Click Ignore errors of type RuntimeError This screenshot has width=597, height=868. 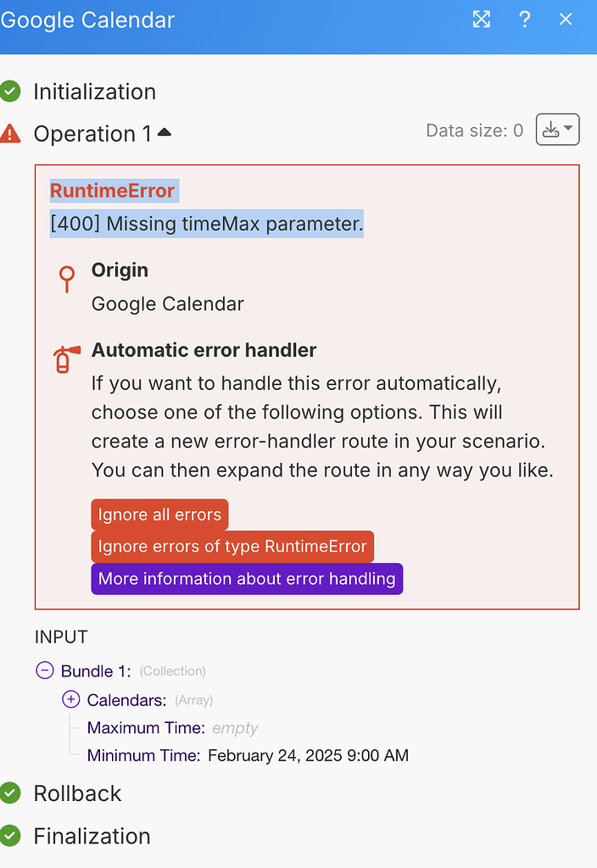click(x=232, y=547)
